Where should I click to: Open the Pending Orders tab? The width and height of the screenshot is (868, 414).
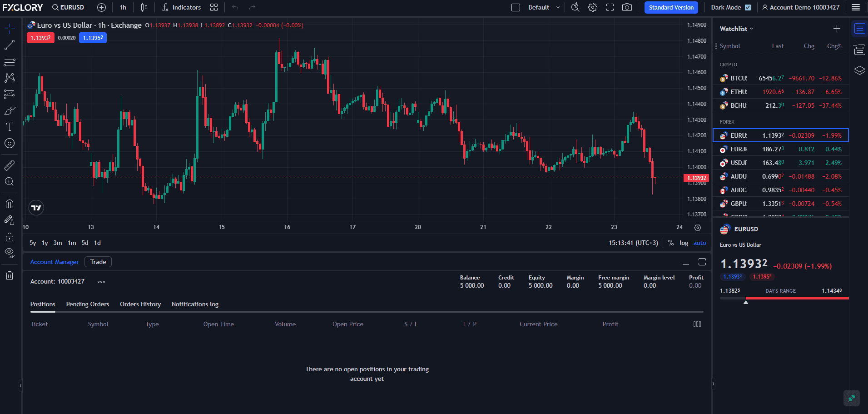pos(88,304)
